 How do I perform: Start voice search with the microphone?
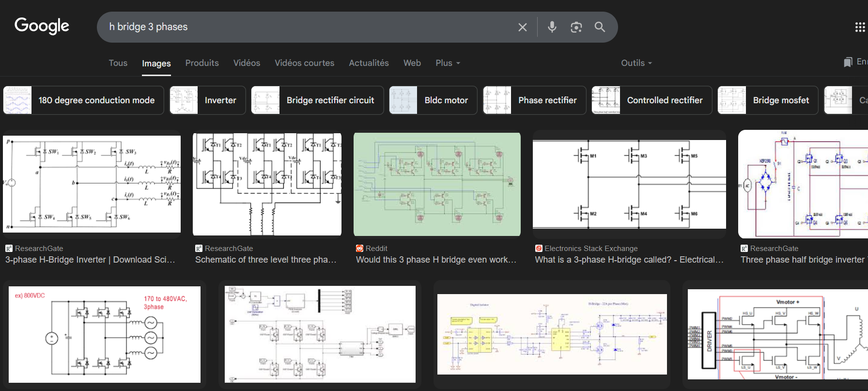(552, 27)
